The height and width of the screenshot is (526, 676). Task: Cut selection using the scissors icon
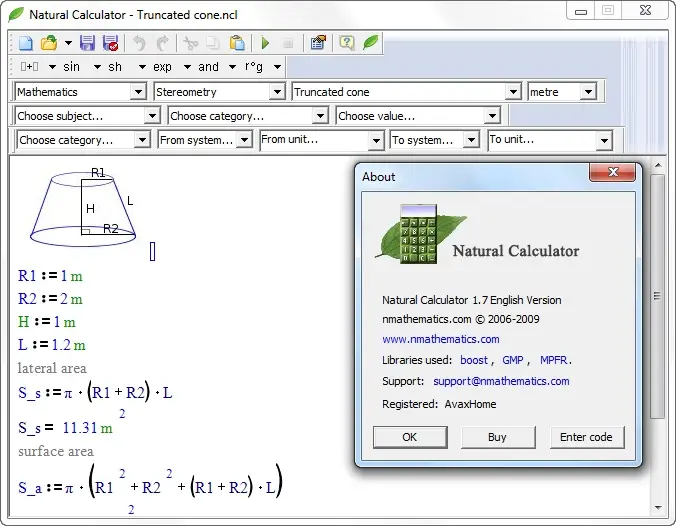click(x=191, y=43)
